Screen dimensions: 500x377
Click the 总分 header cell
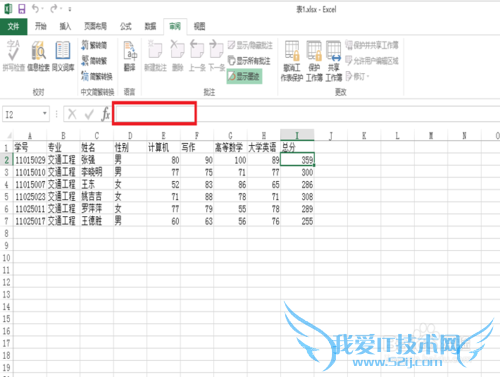(297, 147)
